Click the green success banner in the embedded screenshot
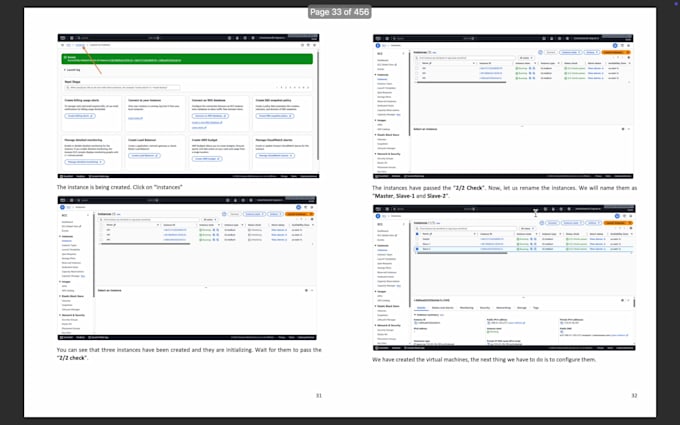 [x=187, y=59]
